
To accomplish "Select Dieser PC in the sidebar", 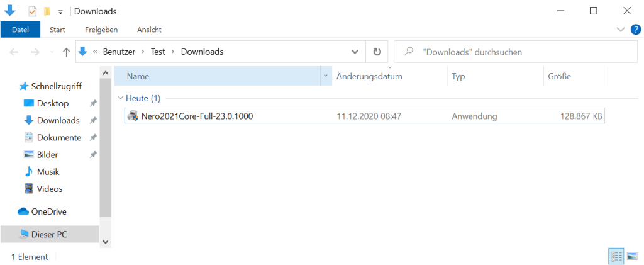I will click(x=49, y=234).
